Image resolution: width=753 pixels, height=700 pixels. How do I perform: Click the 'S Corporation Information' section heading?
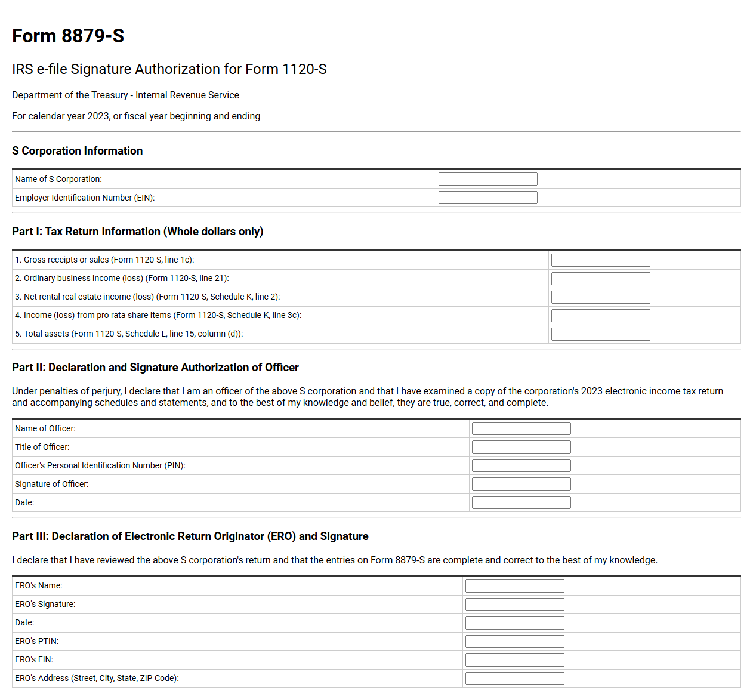(78, 151)
